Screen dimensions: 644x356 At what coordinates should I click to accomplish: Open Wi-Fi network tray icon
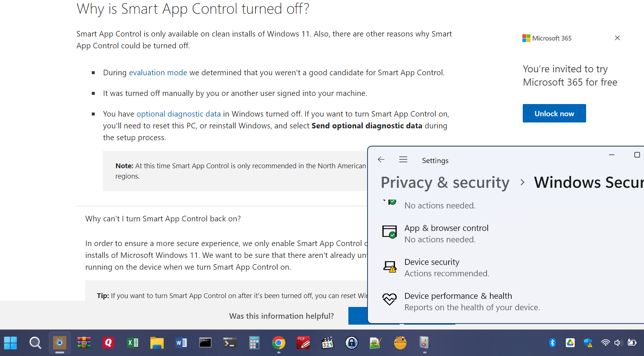(x=605, y=343)
